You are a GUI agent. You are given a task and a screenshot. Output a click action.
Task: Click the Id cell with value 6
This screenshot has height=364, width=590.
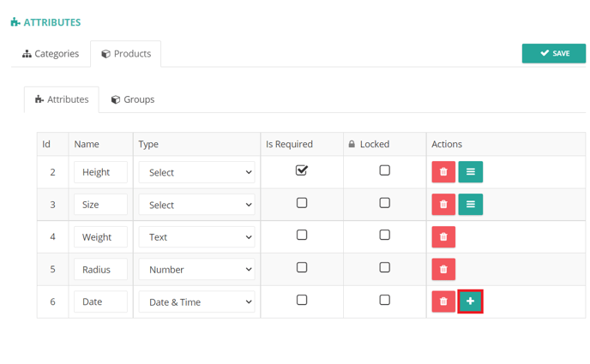tap(52, 301)
